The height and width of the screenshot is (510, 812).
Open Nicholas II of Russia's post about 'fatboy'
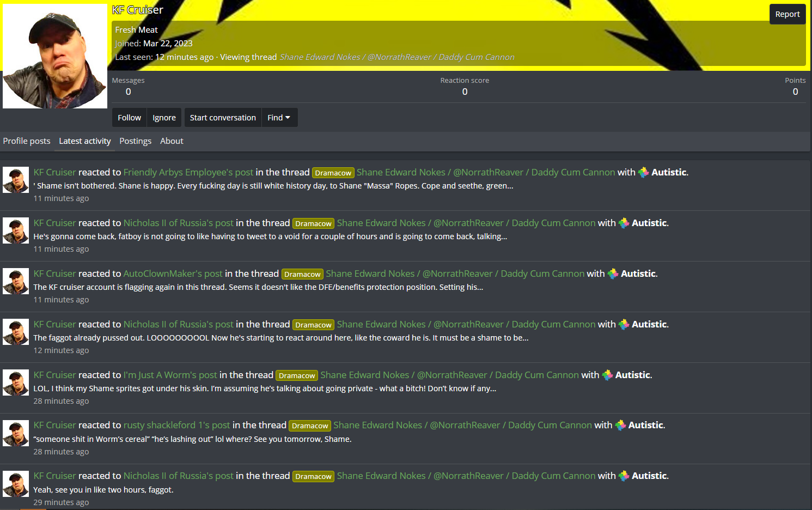[x=179, y=223]
